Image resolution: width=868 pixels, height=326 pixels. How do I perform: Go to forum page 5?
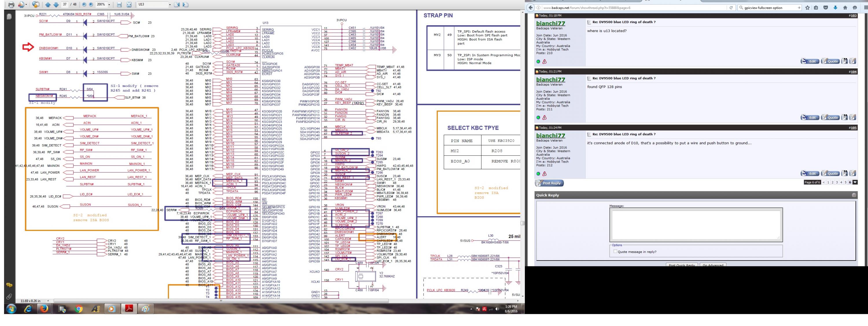click(845, 182)
